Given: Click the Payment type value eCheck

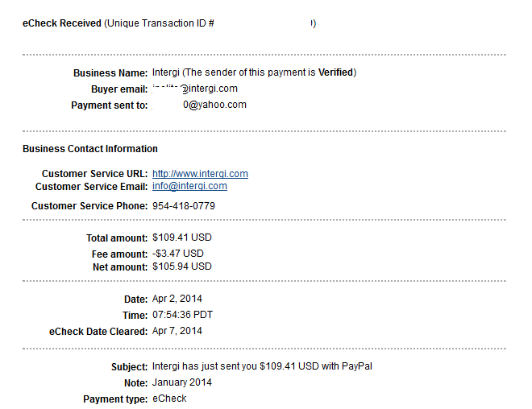Looking at the screenshot, I should [x=169, y=399].
